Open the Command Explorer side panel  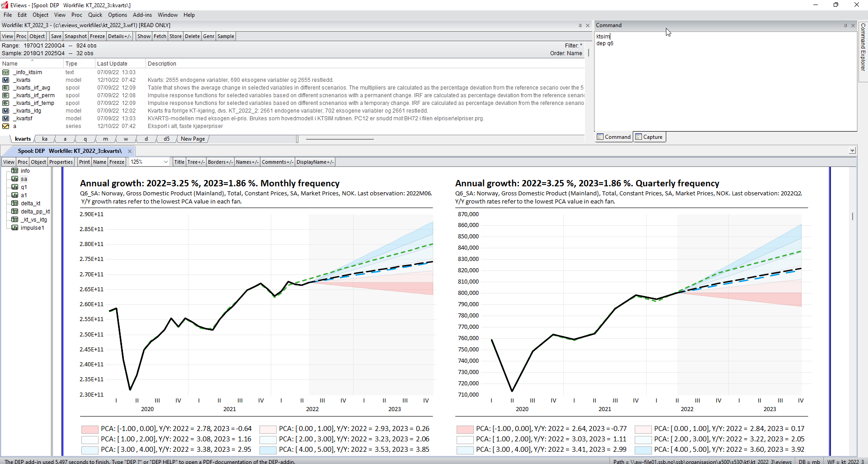tap(863, 47)
